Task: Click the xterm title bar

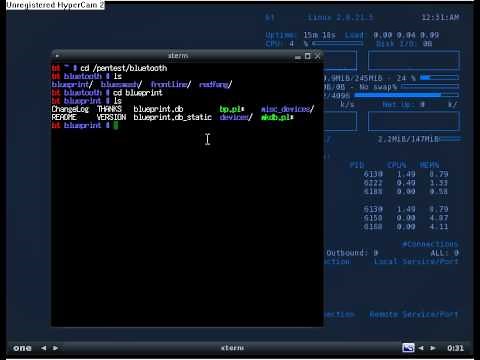Action: 178,56
